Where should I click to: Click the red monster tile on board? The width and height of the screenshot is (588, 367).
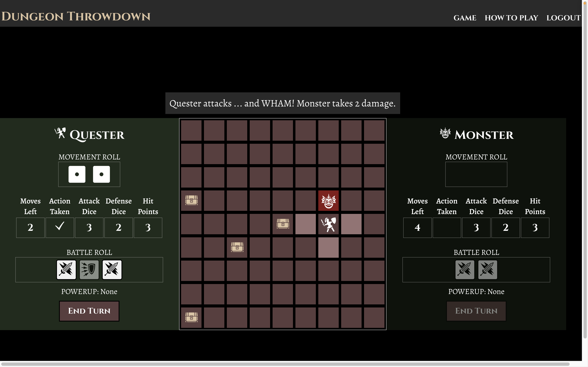[328, 201]
